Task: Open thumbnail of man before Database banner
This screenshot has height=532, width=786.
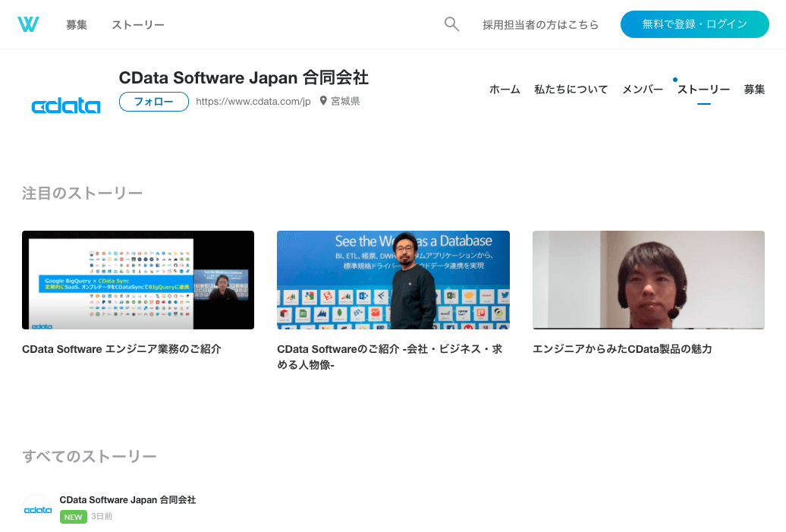Action: tap(393, 280)
